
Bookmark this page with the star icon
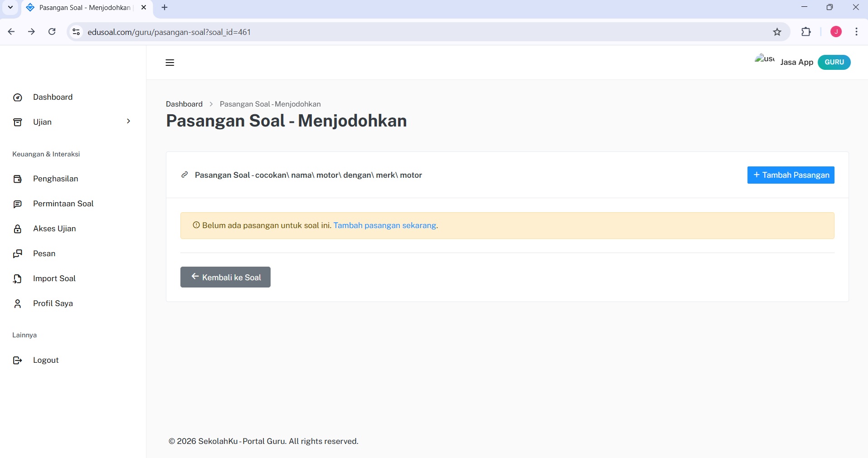click(x=777, y=32)
